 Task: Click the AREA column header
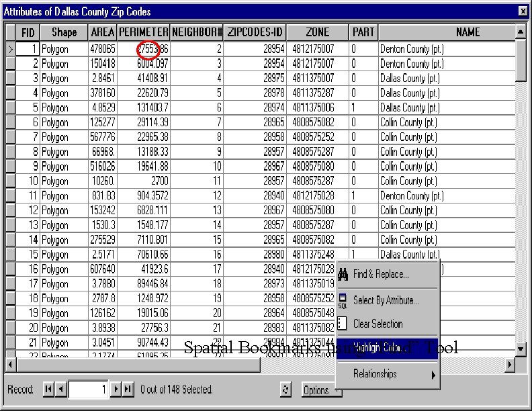[x=103, y=32]
